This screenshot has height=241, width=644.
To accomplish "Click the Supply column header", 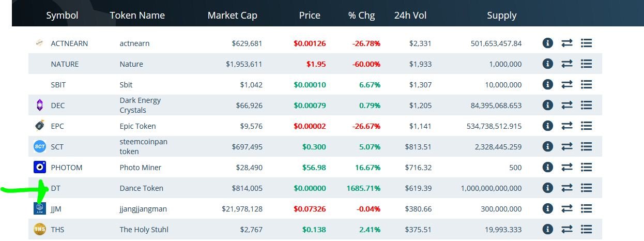I will pyautogui.click(x=501, y=16).
